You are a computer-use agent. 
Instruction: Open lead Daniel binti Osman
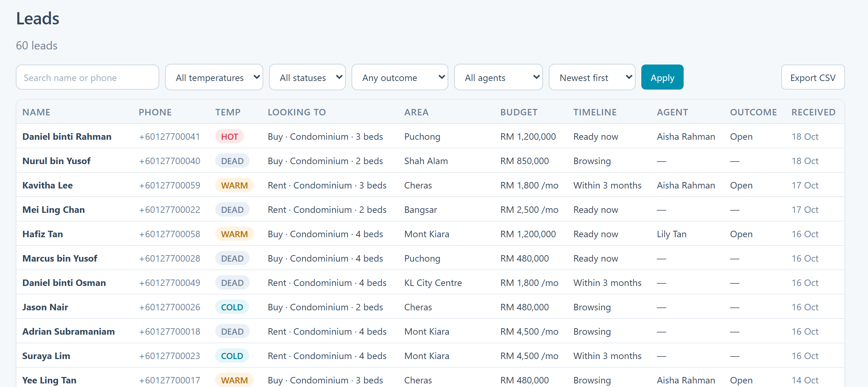(64, 283)
